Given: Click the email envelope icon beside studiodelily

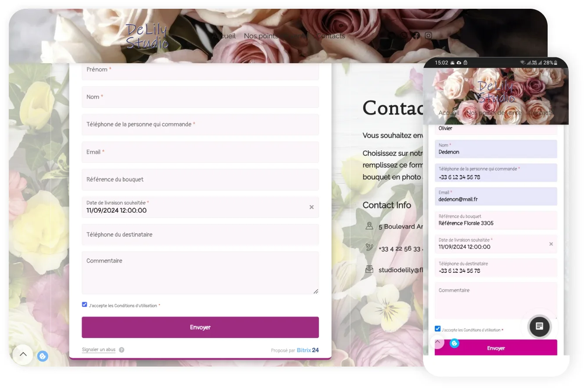Looking at the screenshot, I should coord(369,269).
